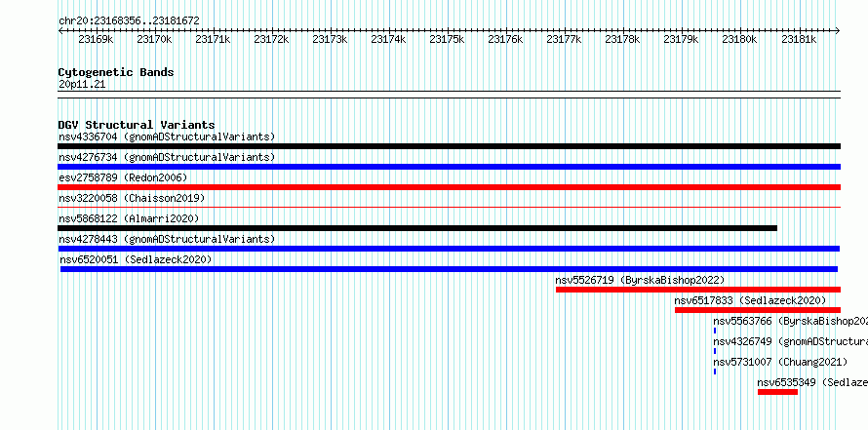Screen dimensions: 868x430
Task: Select nsv3220058 (Chaisson2019) label
Action: click(132, 198)
